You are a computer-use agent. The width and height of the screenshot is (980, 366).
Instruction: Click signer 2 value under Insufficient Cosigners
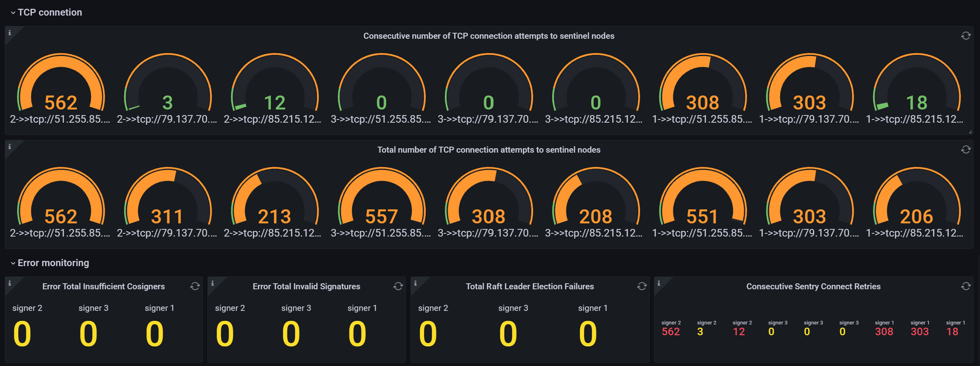click(22, 334)
